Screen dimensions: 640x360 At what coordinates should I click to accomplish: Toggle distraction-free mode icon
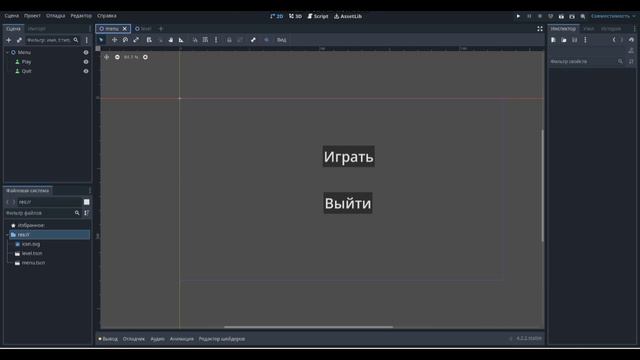540,29
